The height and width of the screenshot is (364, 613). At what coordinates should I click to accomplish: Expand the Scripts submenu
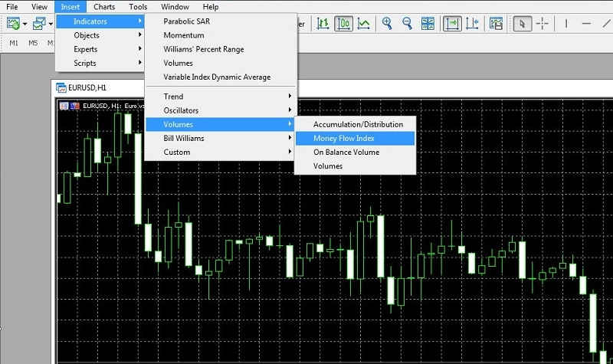point(100,63)
